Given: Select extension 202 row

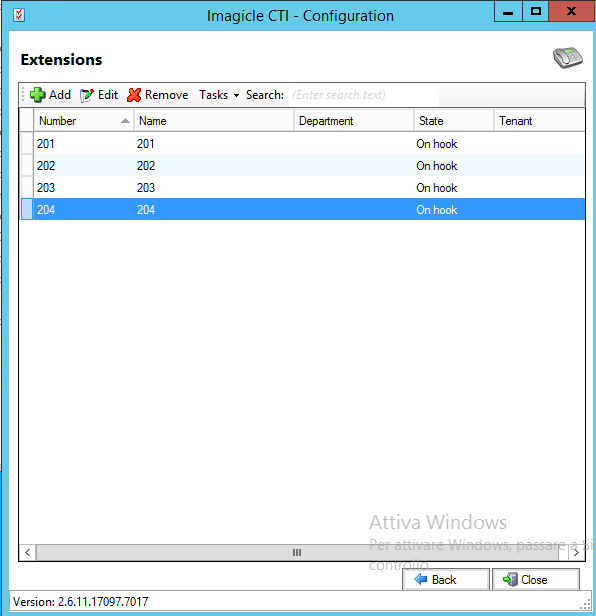Looking at the screenshot, I should (x=303, y=165).
